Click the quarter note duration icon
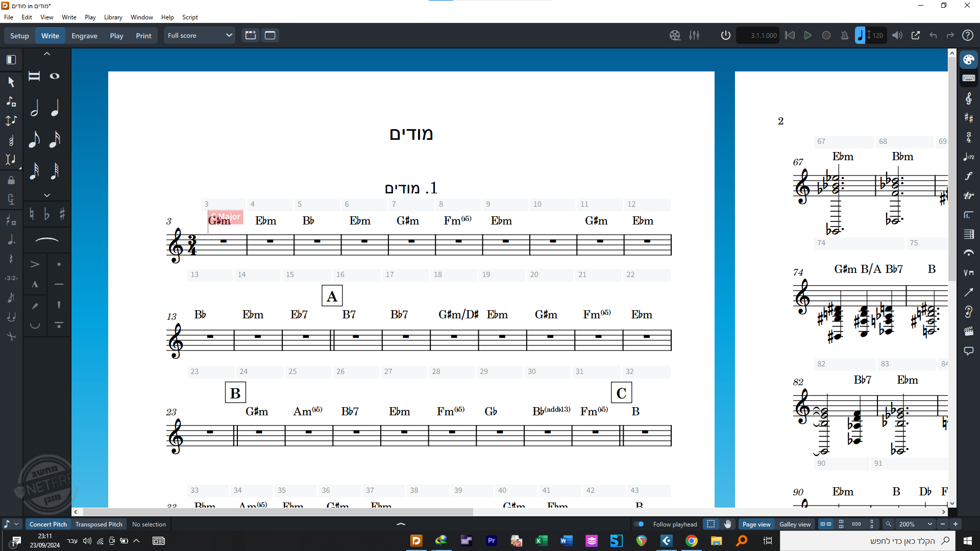980x551 pixels. (x=55, y=109)
